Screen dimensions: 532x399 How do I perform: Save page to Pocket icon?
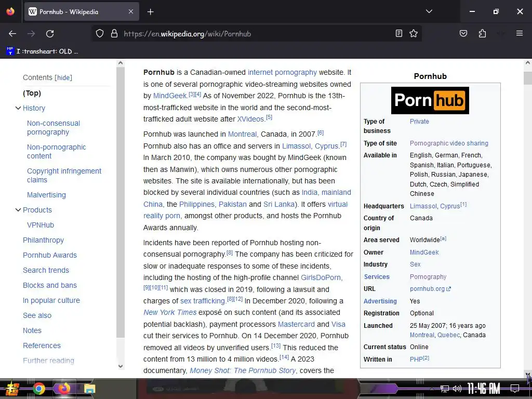[x=463, y=33]
